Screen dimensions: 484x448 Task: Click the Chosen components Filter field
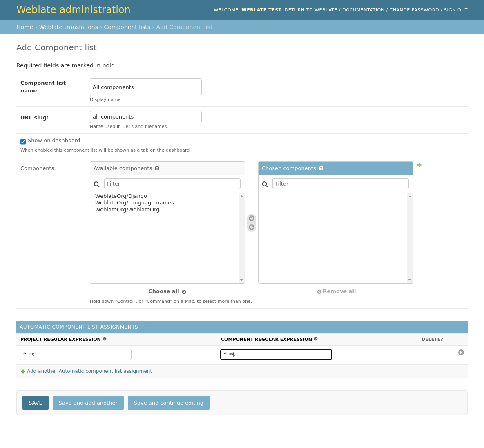(341, 184)
